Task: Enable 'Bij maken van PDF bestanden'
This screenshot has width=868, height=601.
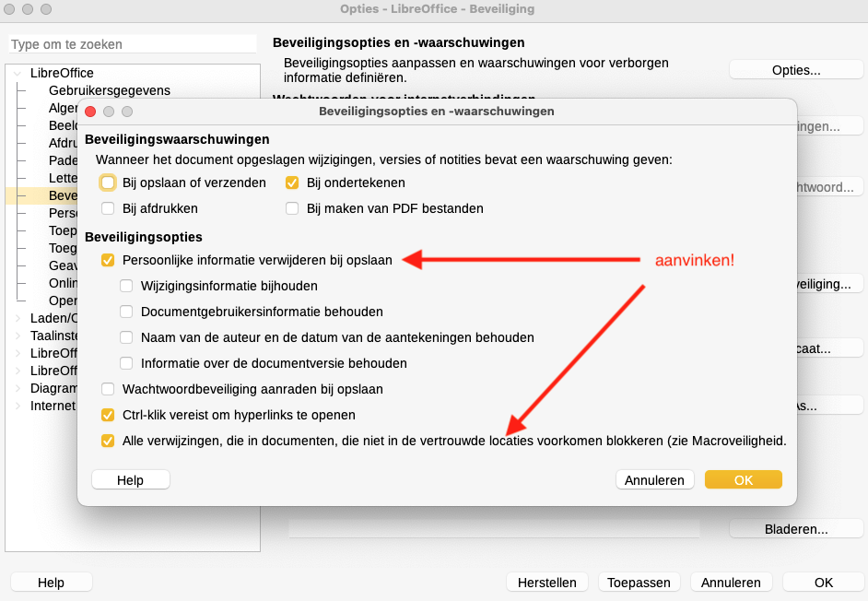Action: (x=292, y=208)
